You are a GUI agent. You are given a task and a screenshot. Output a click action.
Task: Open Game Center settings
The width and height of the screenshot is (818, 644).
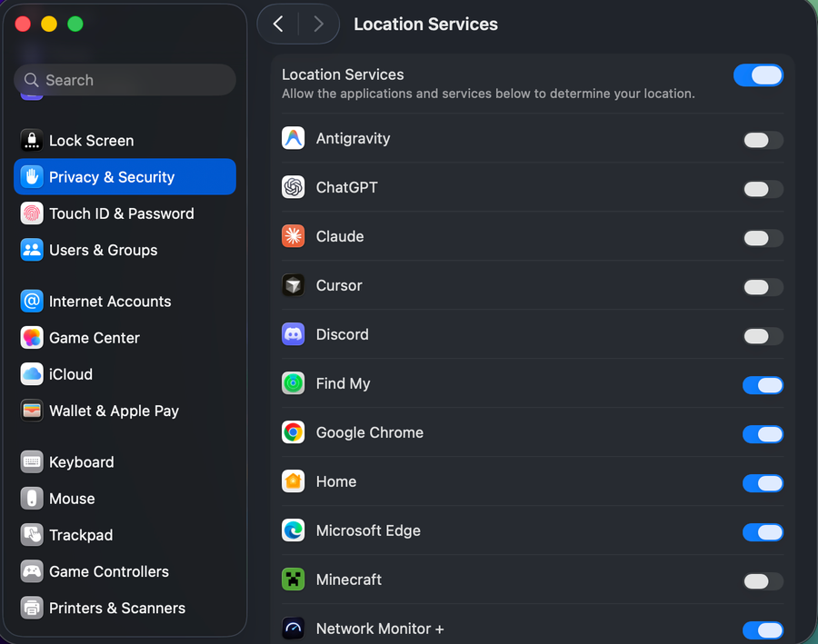[x=125, y=337]
